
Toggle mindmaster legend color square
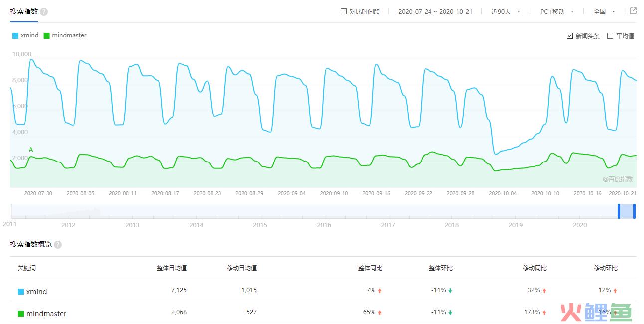pos(47,35)
